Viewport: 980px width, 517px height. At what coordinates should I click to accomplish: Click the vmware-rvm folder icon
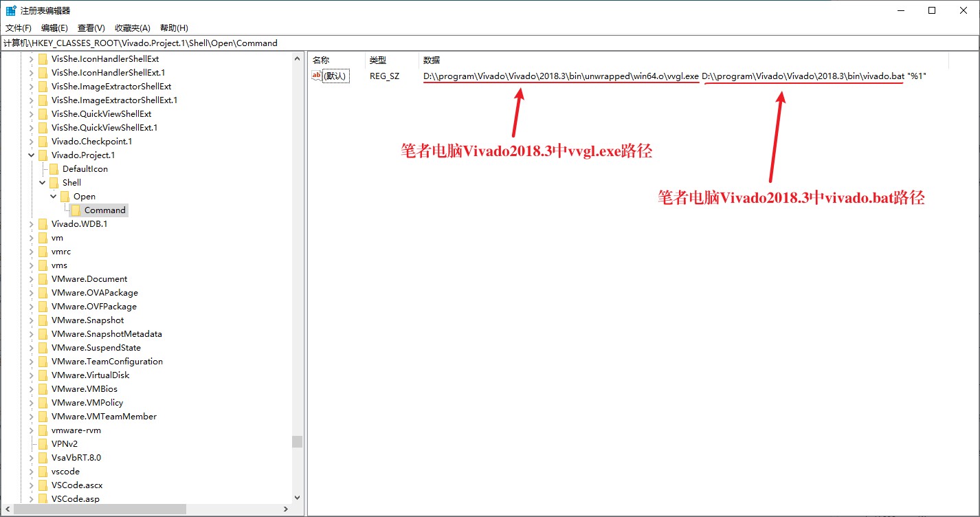[x=43, y=430]
